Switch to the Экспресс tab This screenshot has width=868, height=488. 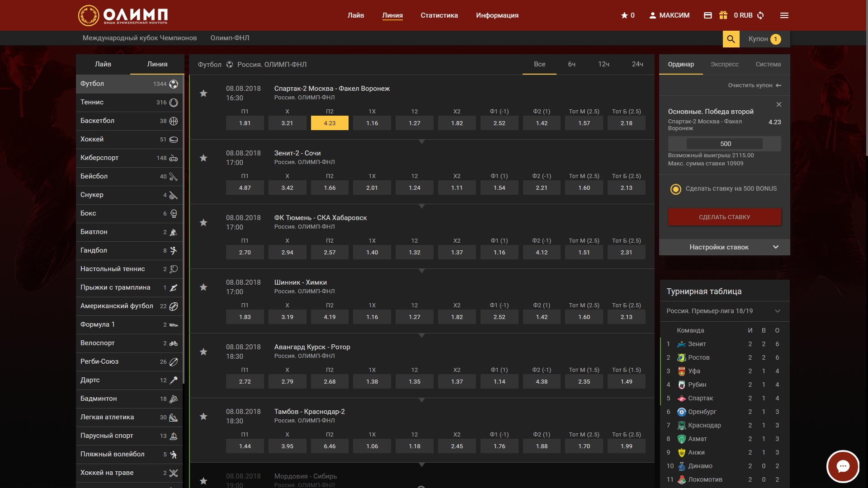(x=724, y=64)
